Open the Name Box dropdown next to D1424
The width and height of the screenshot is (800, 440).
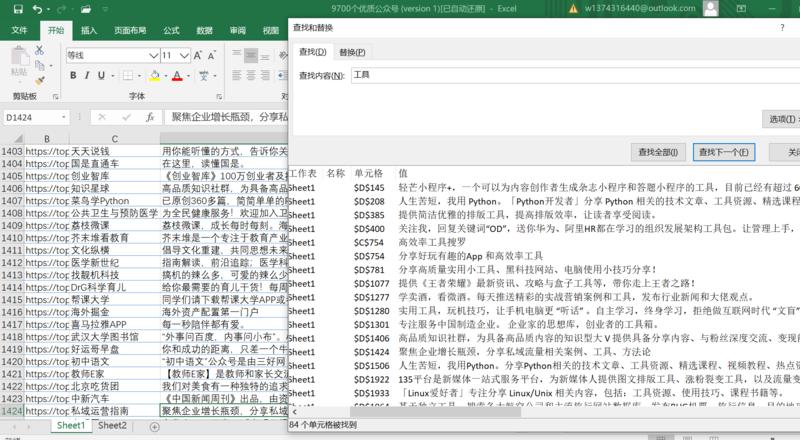point(64,117)
